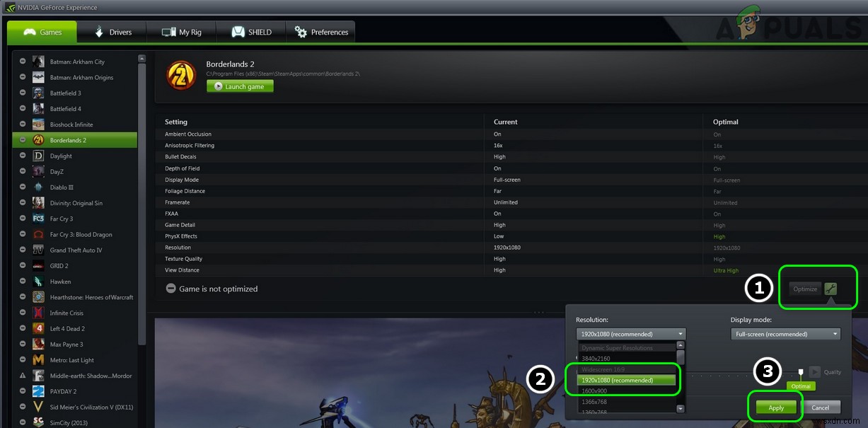Viewport: 868px width, 428px height.
Task: Select the Bioshock Infinite icon
Action: click(x=38, y=125)
